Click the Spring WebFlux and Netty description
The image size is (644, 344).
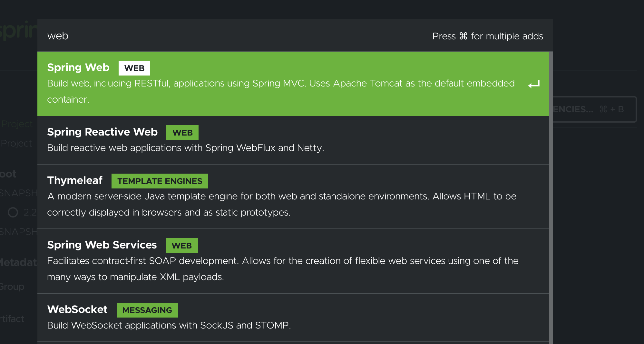coord(186,148)
